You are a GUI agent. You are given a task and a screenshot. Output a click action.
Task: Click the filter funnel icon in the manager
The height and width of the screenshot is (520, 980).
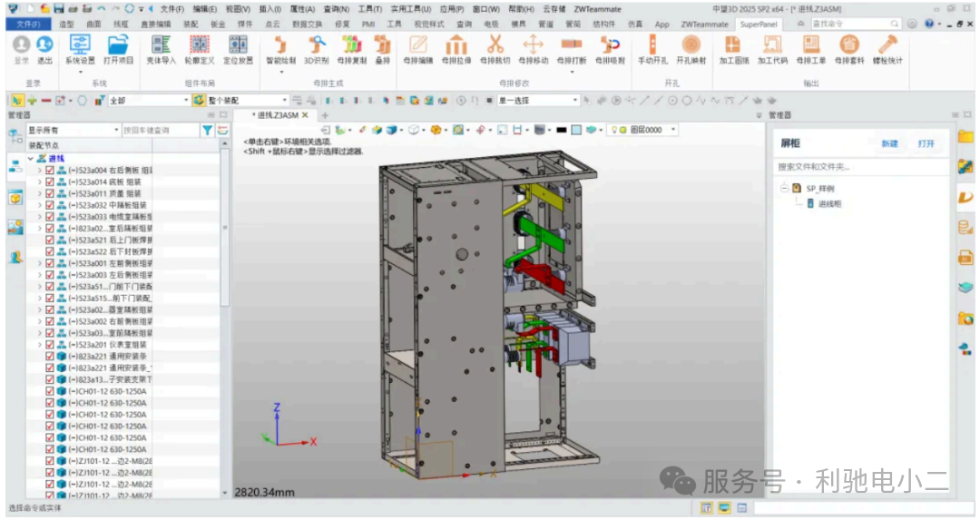(207, 130)
